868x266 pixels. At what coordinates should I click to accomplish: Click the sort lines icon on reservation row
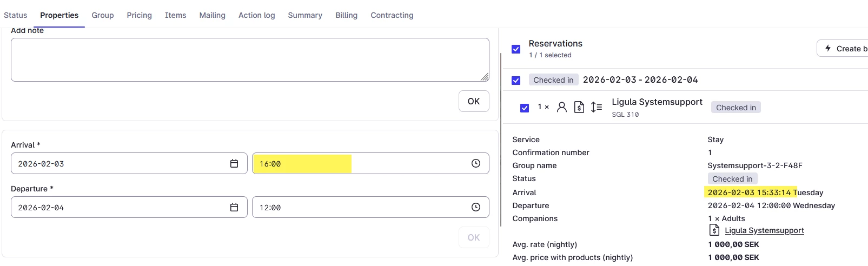[597, 107]
